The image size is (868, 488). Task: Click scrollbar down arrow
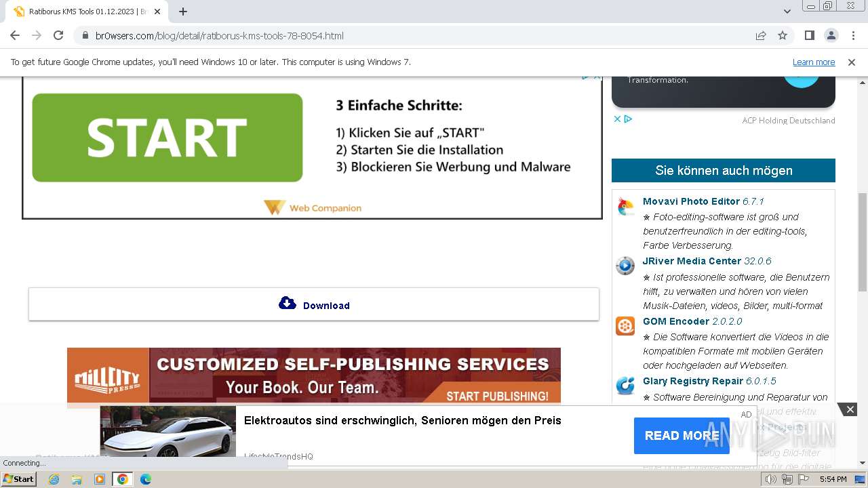click(x=863, y=463)
